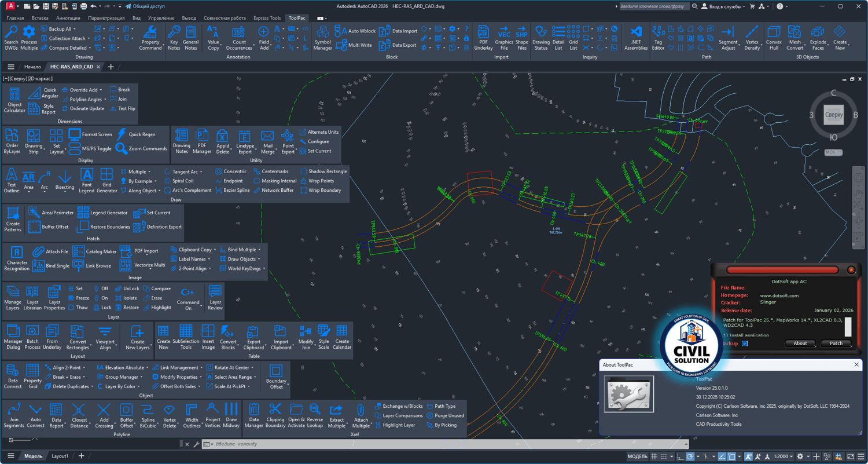
Task: Select the Join Segments polyline tool
Action: (14, 416)
